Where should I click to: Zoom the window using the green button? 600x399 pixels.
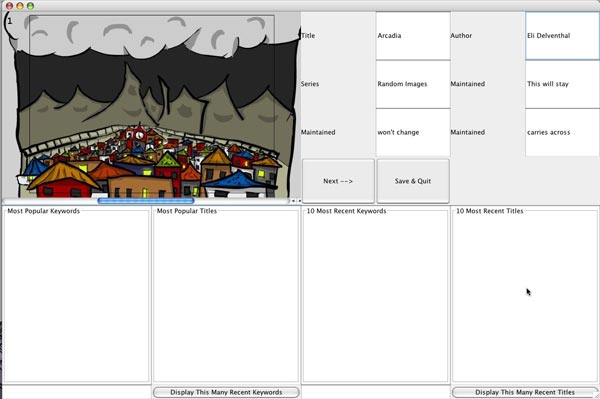30,6
